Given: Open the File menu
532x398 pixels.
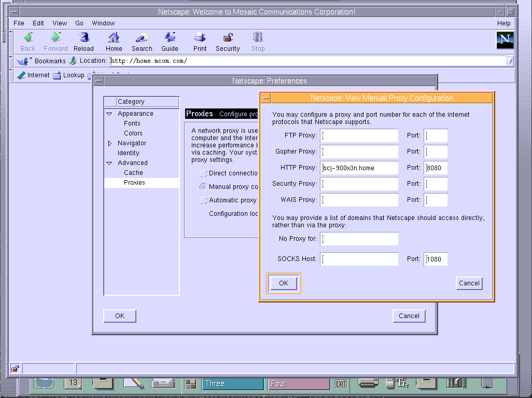Looking at the screenshot, I should pos(19,23).
